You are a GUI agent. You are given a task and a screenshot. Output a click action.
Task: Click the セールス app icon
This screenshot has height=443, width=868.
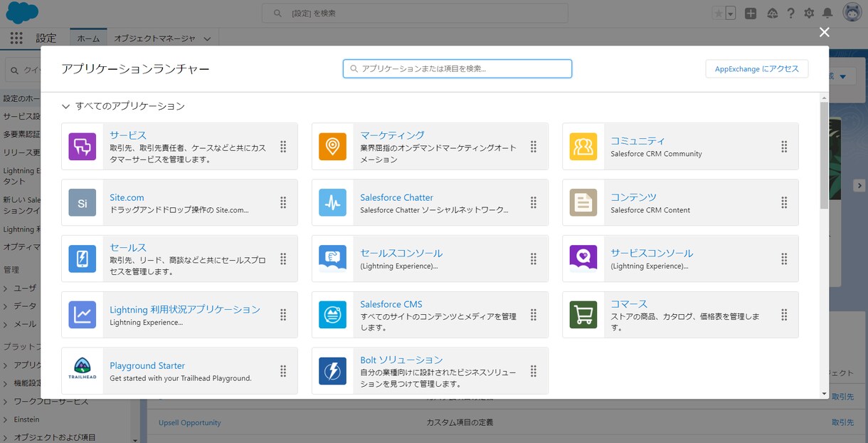83,259
